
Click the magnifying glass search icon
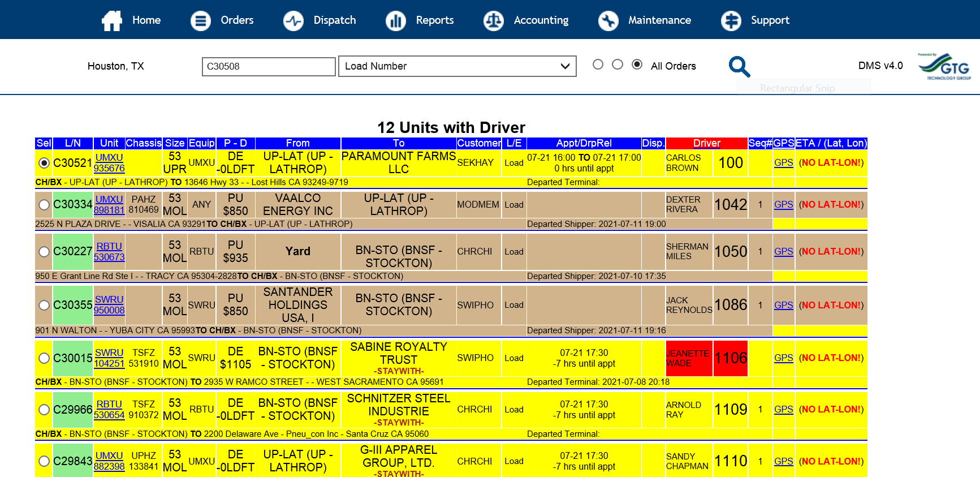click(x=739, y=66)
